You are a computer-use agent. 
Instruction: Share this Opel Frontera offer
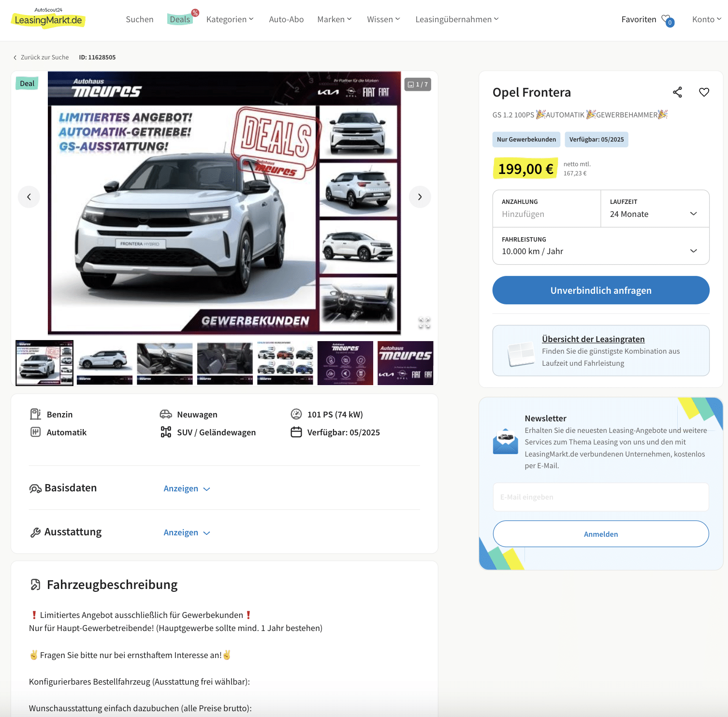point(678,92)
